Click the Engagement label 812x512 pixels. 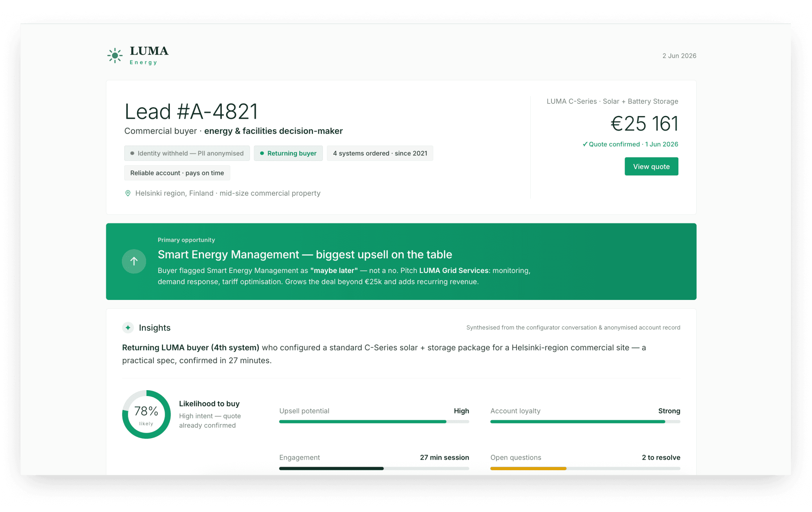(x=300, y=457)
